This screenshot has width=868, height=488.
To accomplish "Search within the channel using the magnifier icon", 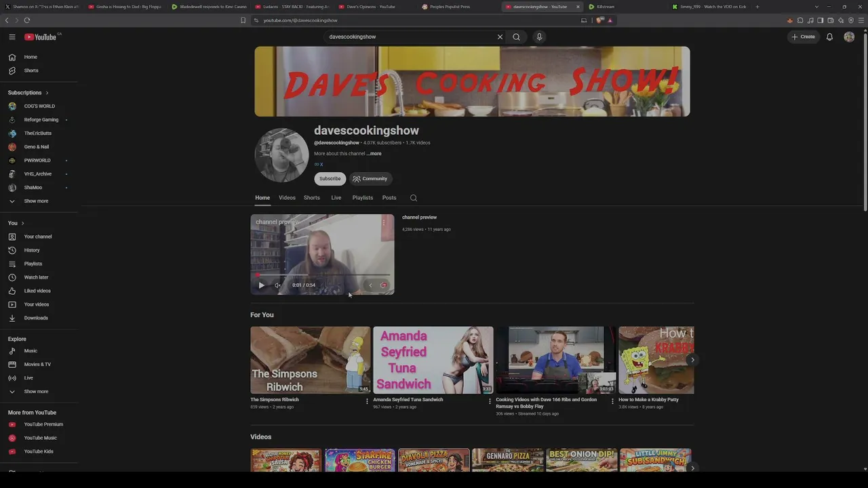I will 414,198.
